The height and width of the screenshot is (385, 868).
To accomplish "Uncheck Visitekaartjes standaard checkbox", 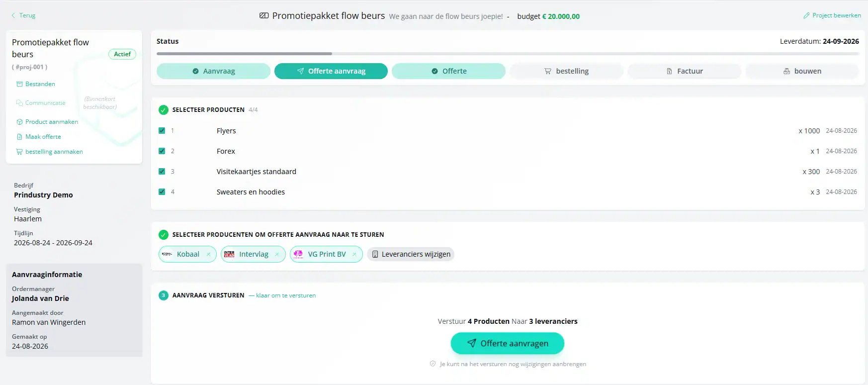I will click(162, 171).
